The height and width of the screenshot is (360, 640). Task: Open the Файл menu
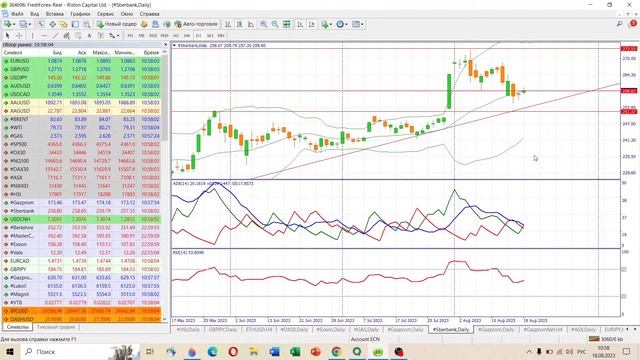(x=17, y=14)
